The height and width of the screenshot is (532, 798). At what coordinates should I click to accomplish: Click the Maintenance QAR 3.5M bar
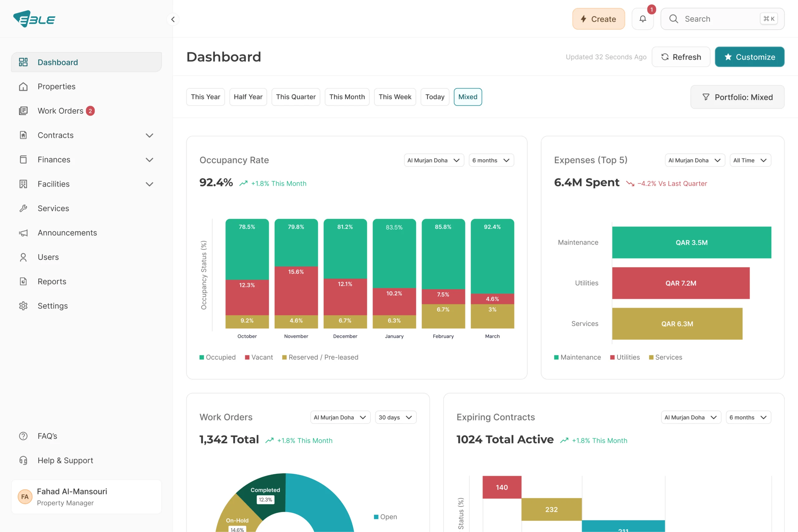[691, 242]
